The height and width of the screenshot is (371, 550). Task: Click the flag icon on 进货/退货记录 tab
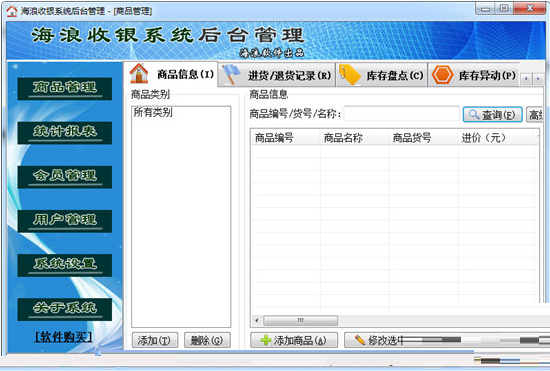point(232,74)
